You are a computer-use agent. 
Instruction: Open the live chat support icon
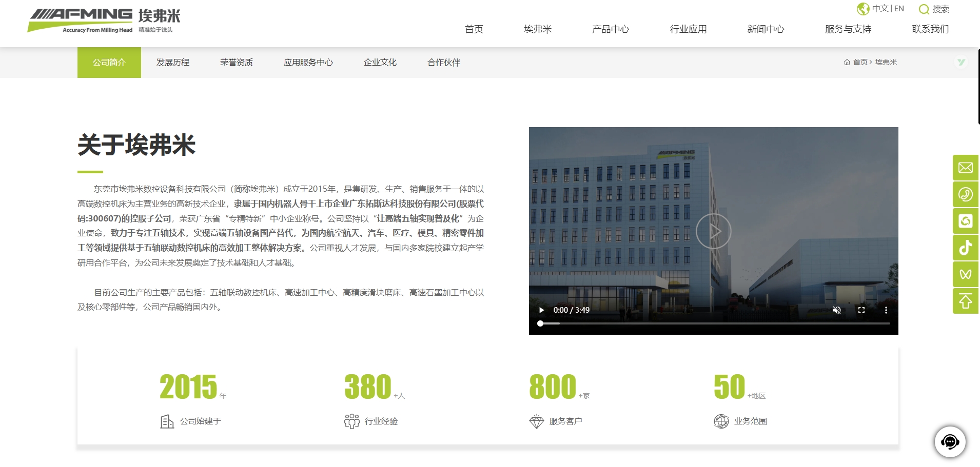coord(950,441)
